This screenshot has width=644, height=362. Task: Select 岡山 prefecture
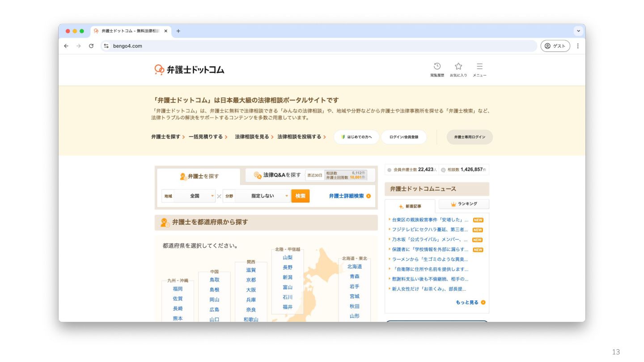coord(215,300)
